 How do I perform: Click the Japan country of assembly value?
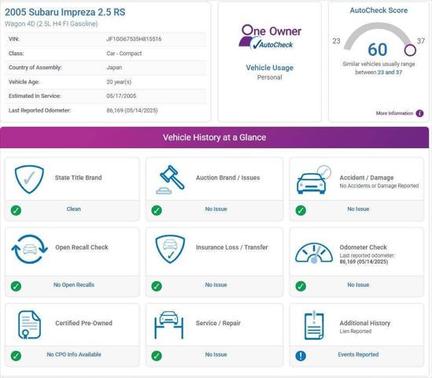click(x=114, y=67)
